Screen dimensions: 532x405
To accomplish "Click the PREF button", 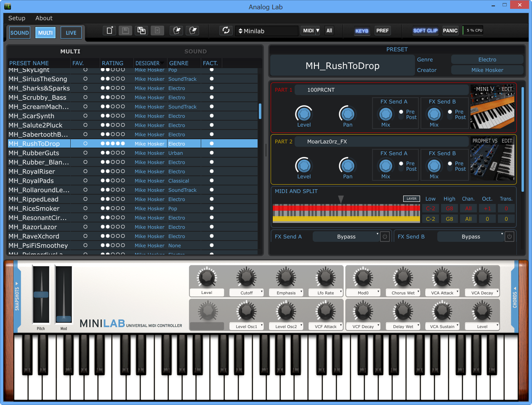I will click(x=382, y=31).
